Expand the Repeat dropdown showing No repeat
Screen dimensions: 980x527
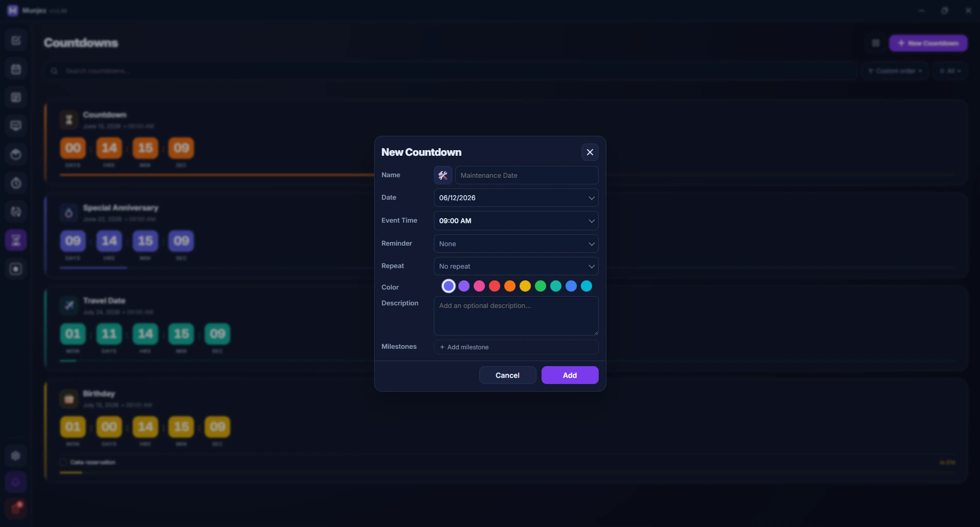pos(516,266)
